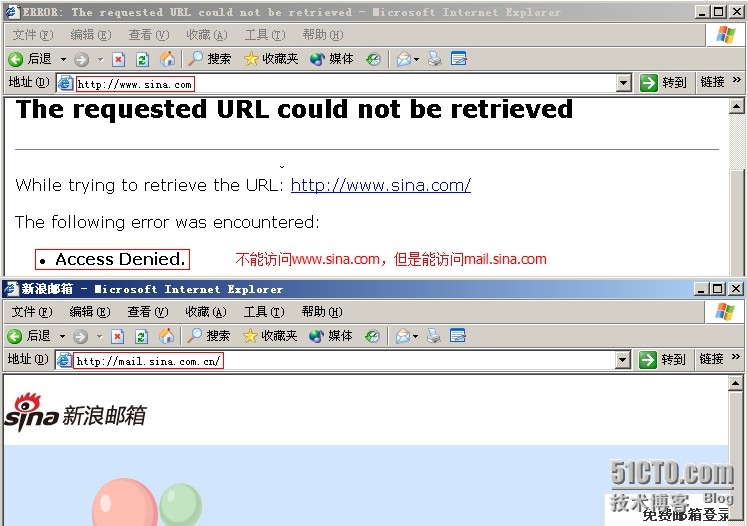Open address bar dropdown in the ERROR window
This screenshot has height=526, width=748.
click(x=623, y=83)
